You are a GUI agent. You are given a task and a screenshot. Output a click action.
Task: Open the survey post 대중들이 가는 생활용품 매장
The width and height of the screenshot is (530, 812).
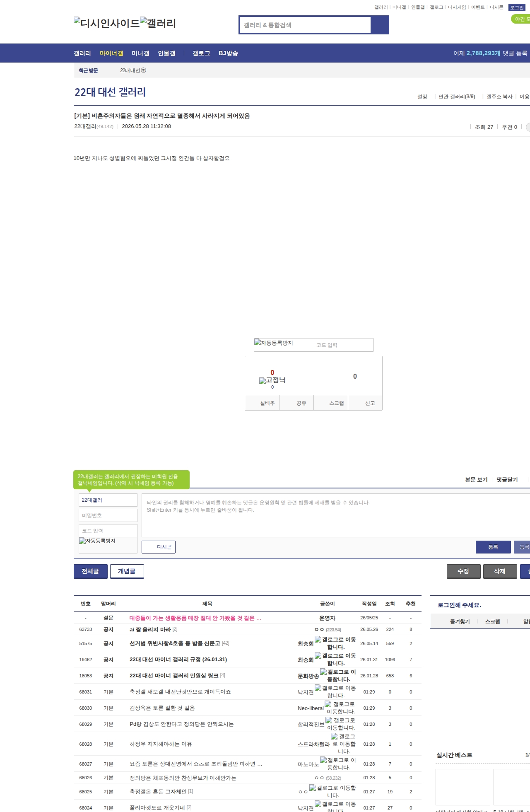coord(195,618)
